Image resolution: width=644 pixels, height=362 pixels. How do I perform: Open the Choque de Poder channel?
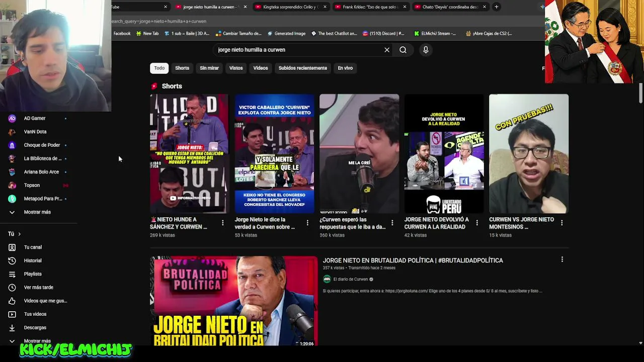click(x=42, y=145)
